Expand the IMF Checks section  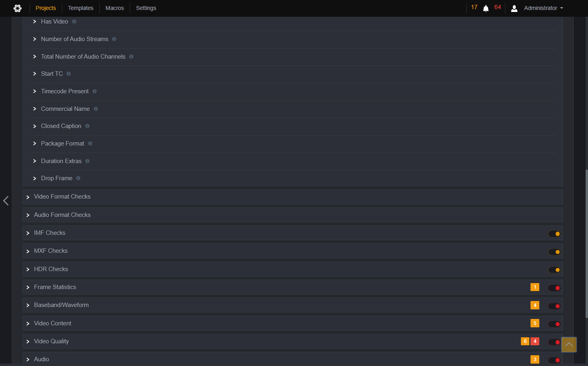(28, 233)
